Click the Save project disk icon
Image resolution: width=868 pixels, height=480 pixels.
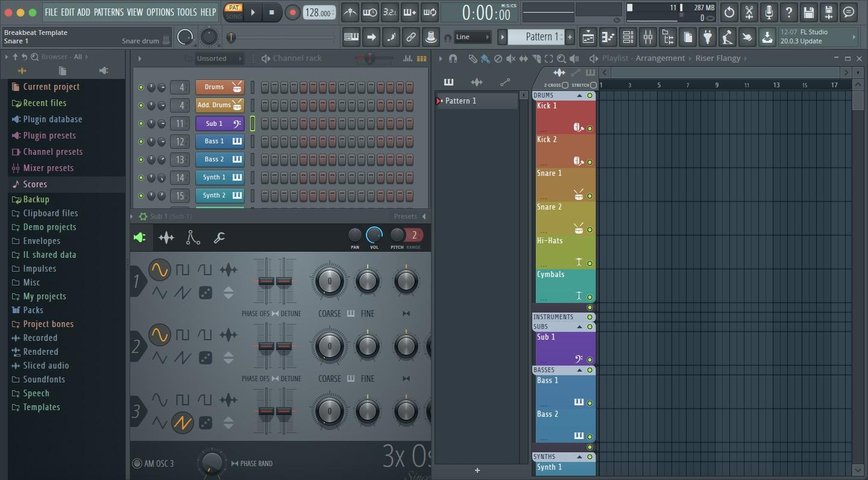[808, 12]
